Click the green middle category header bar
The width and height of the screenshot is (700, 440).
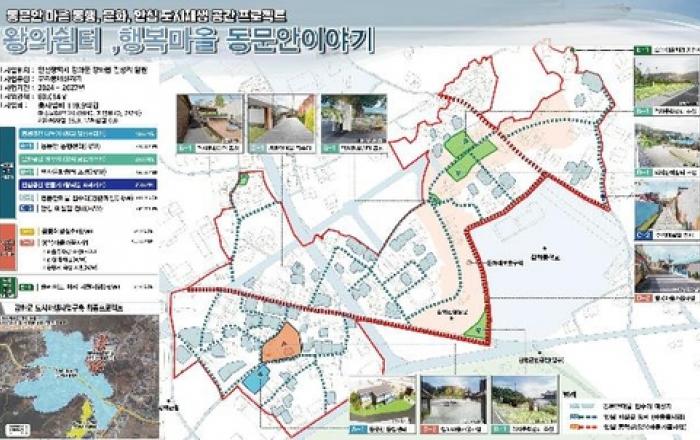coord(60,158)
